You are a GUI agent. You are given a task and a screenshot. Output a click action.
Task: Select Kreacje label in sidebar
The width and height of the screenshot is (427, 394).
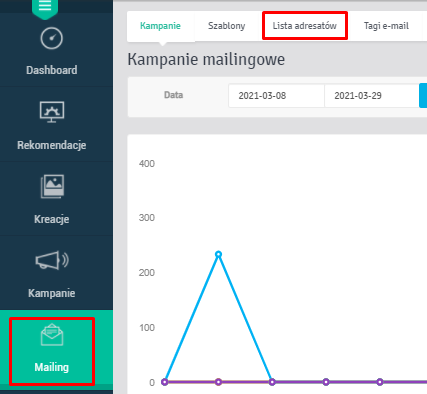tap(52, 219)
